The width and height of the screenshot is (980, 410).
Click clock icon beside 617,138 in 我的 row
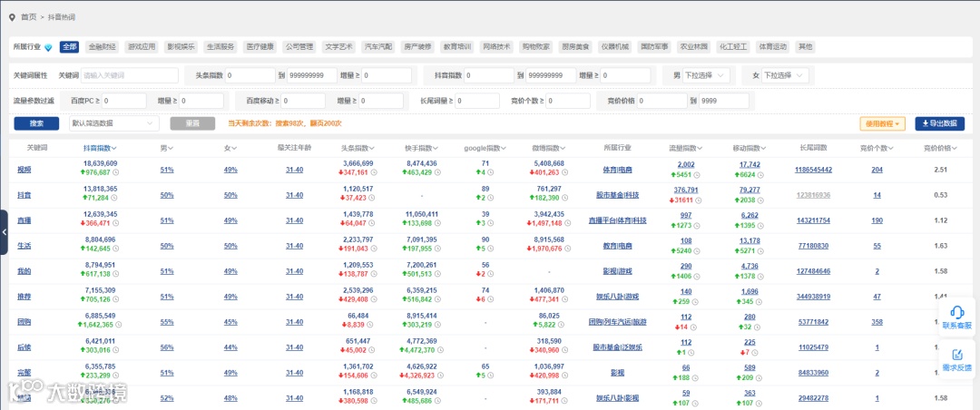click(x=115, y=274)
